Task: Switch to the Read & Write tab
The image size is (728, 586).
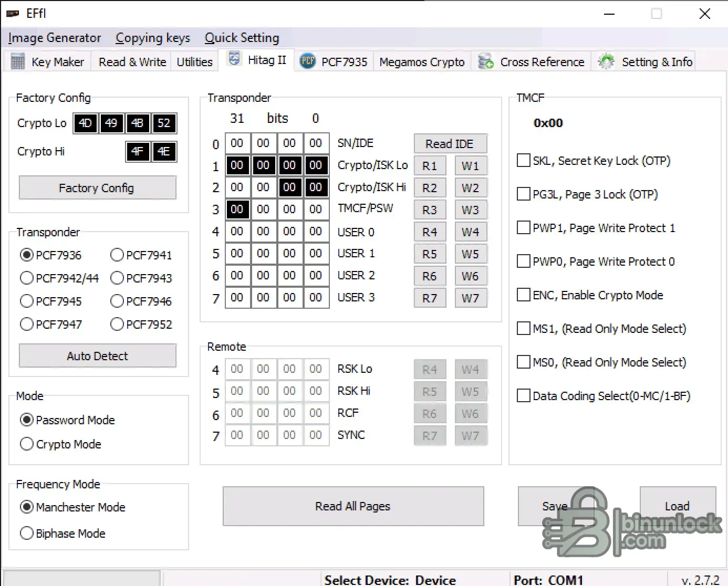Action: coord(132,61)
